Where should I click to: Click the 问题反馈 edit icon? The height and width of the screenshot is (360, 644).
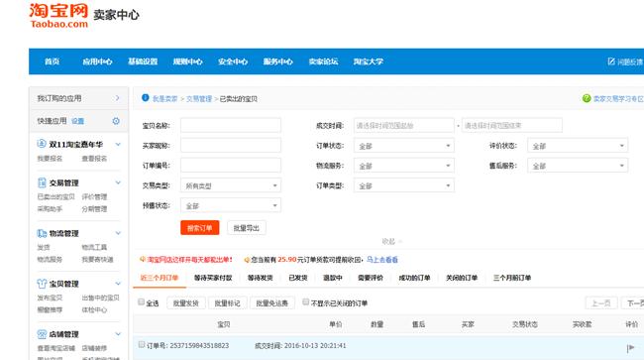pyautogui.click(x=611, y=61)
